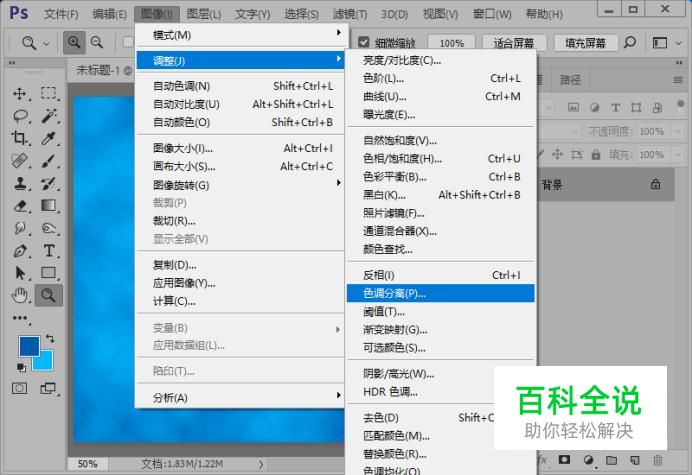Choose 图像大小(I)... menu item

tap(241, 148)
